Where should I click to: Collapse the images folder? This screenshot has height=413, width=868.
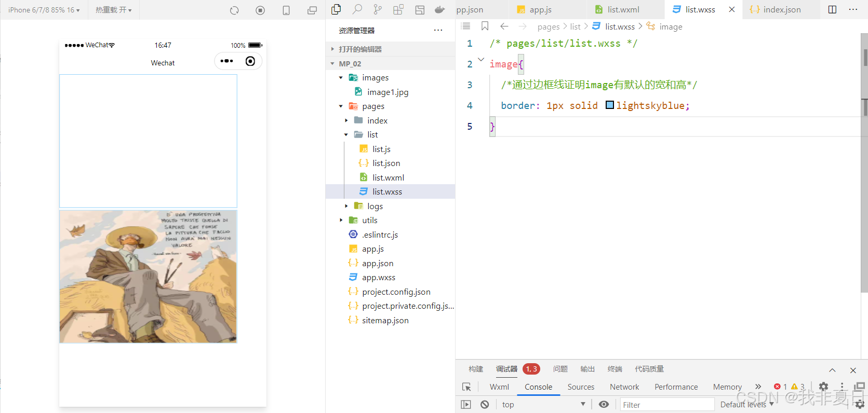tap(341, 77)
